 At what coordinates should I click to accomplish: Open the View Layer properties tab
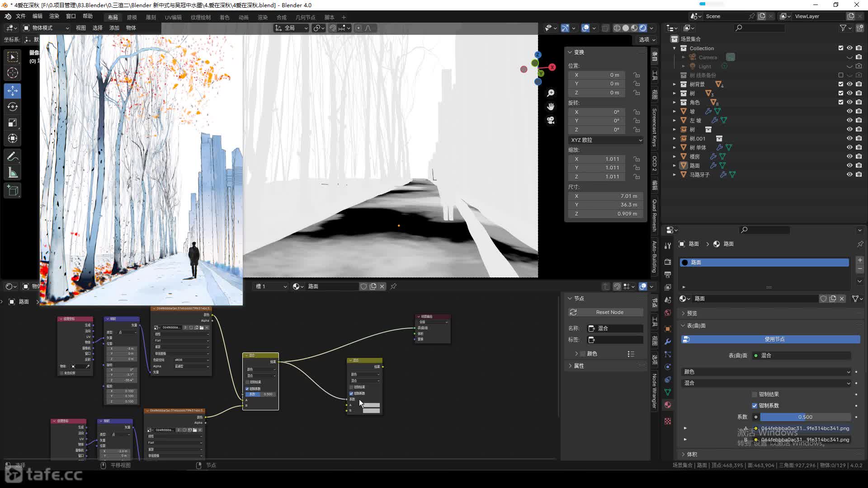pos(668,287)
